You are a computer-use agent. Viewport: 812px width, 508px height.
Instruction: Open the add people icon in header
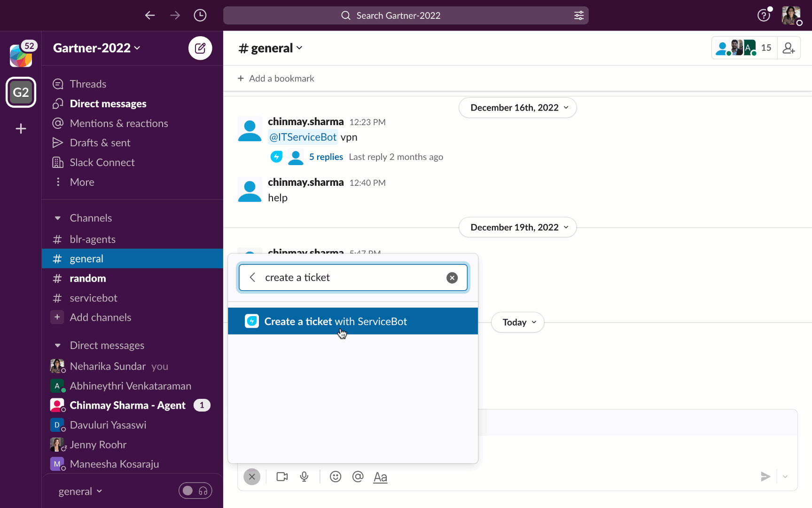[789, 48]
